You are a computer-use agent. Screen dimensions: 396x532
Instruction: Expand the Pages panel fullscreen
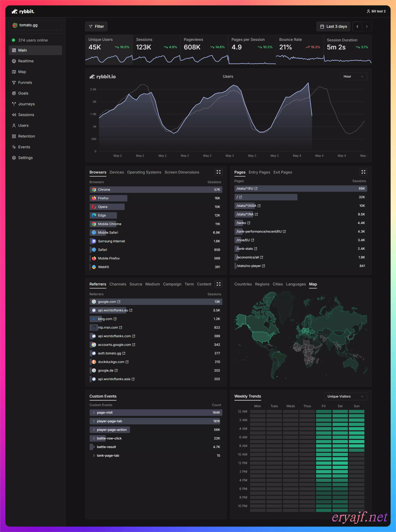click(x=363, y=172)
